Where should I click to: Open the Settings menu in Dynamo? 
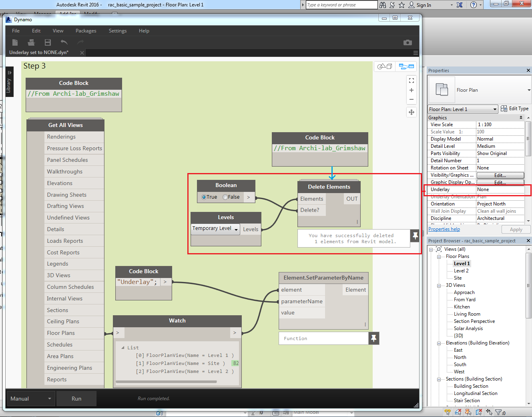[118, 31]
